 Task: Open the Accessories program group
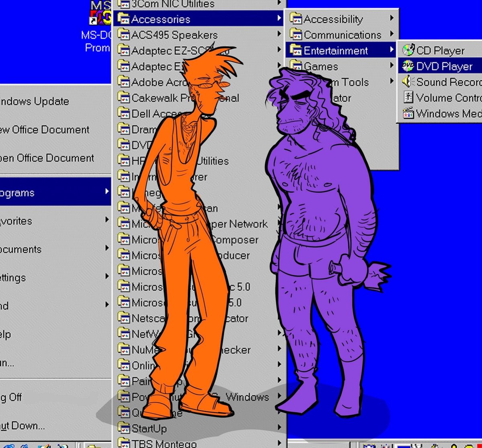(x=199, y=19)
